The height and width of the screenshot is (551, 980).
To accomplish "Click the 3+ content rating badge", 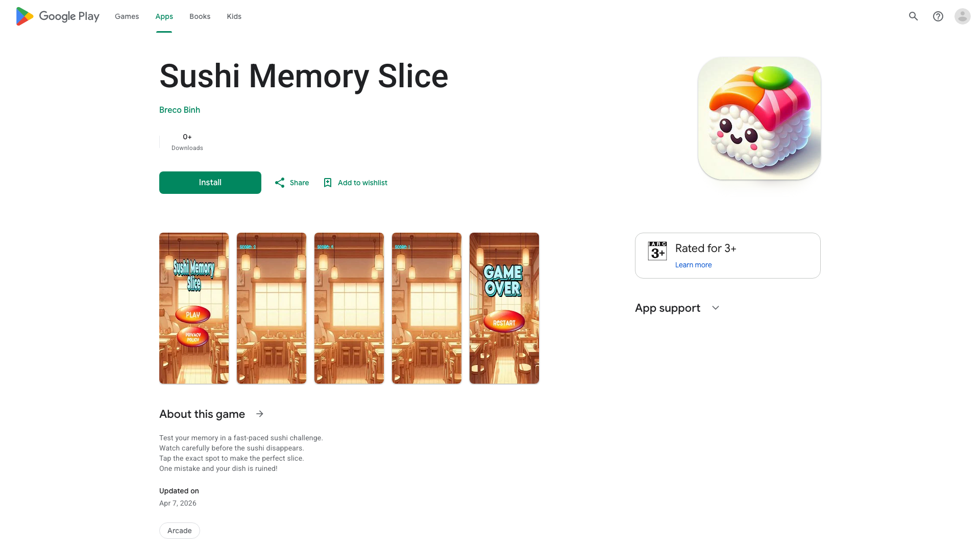I will (x=657, y=251).
